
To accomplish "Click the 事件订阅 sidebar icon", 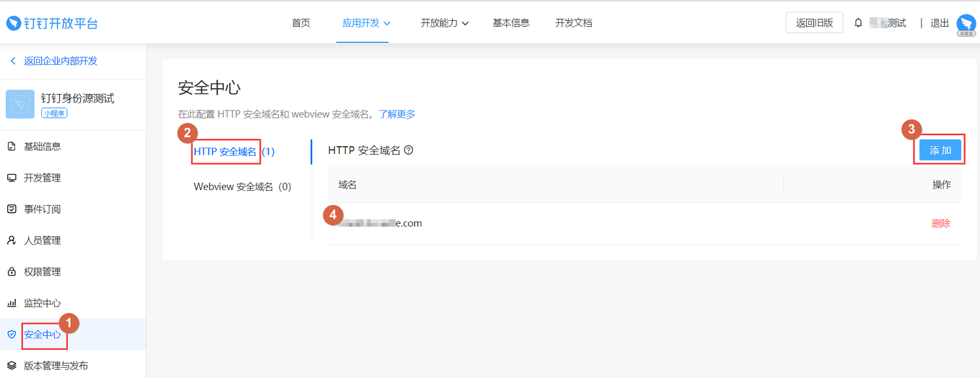I will pos(11,209).
